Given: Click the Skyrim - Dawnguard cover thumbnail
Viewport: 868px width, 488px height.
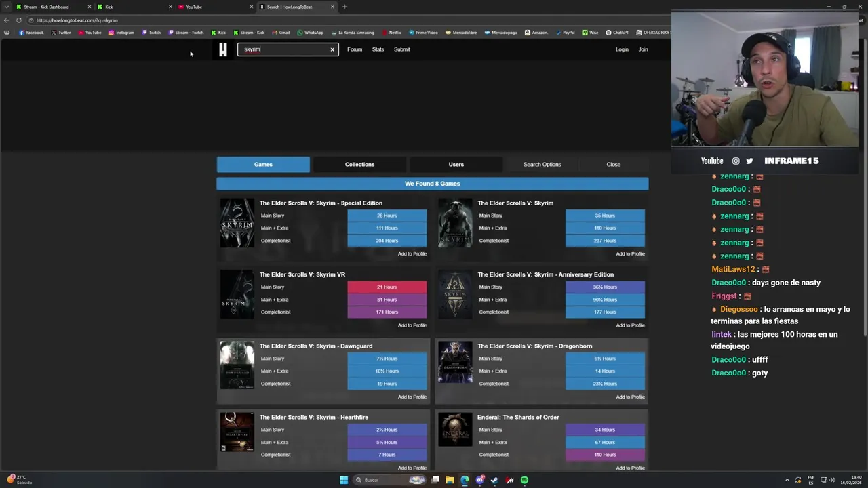Looking at the screenshot, I should pyautogui.click(x=237, y=365).
